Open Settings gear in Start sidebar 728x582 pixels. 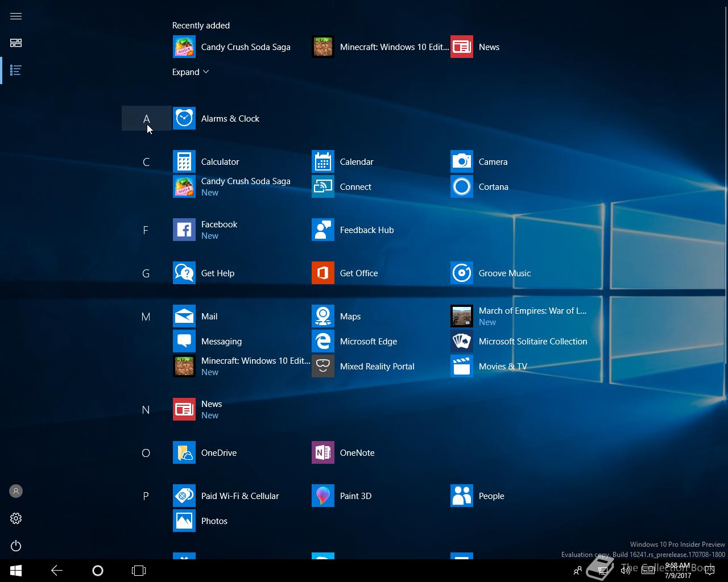tap(16, 518)
